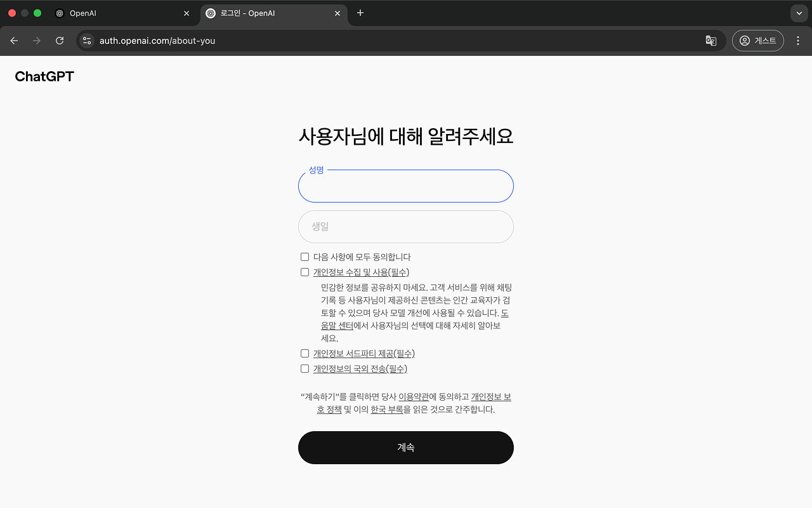Reload the page with the refresh icon

pos(59,40)
